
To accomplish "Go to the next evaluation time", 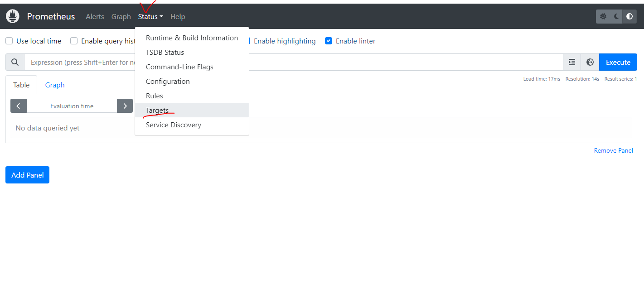I will coord(125,106).
